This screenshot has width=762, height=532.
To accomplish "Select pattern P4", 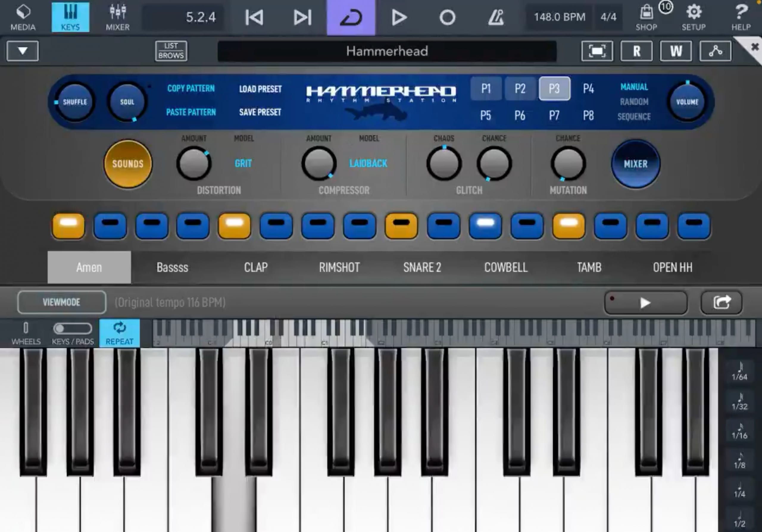I will (588, 89).
